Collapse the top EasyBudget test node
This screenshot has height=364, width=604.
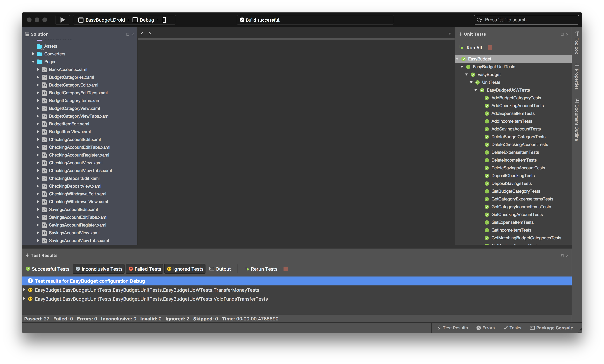pyautogui.click(x=457, y=59)
